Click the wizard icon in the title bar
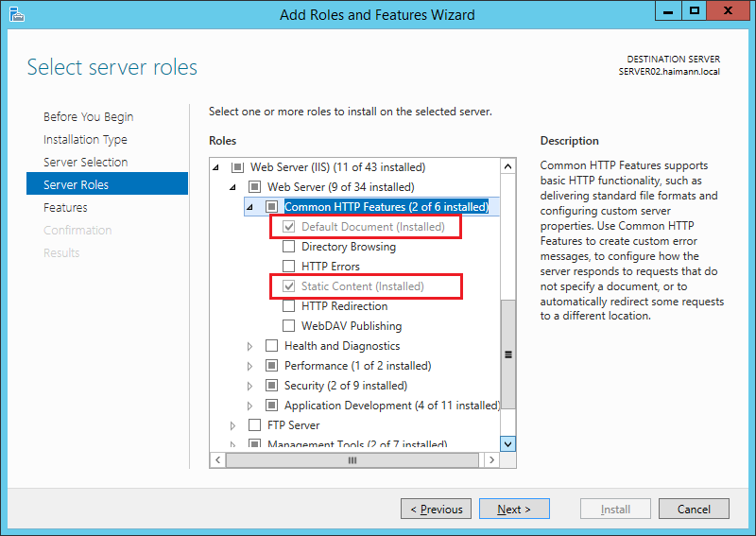 16,14
